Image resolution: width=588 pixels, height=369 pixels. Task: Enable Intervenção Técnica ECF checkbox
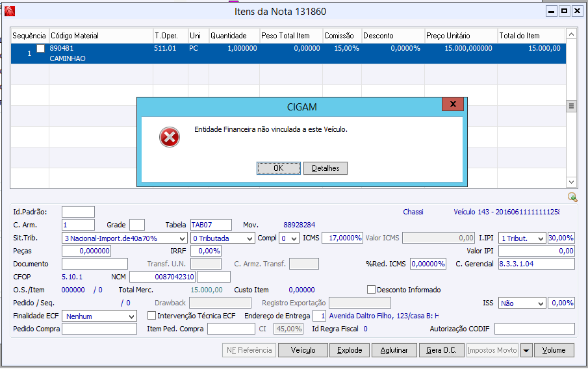point(151,316)
